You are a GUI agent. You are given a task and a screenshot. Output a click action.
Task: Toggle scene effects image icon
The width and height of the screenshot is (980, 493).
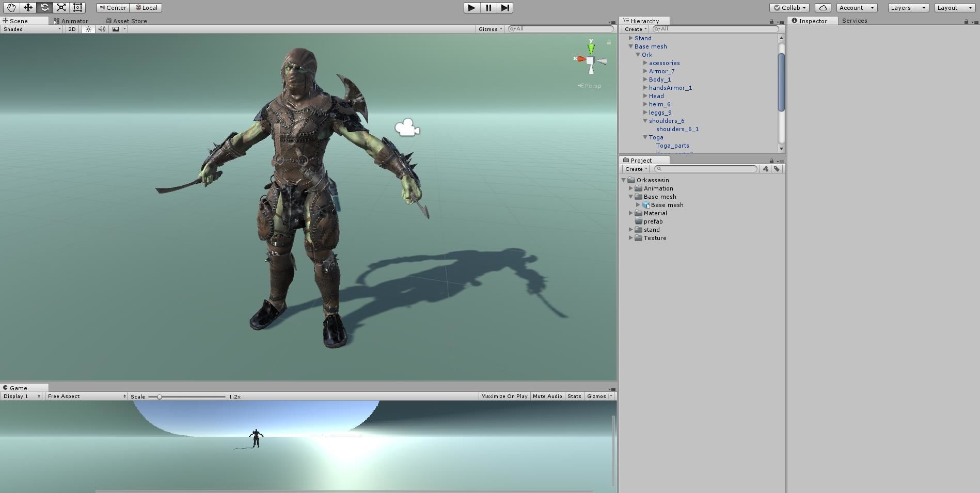116,29
